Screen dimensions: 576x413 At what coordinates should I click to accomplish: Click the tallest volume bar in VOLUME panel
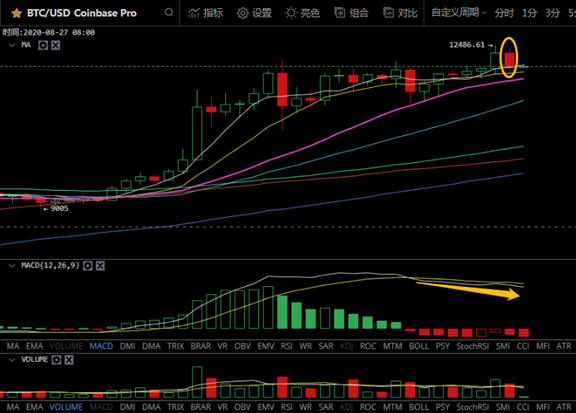(197, 382)
